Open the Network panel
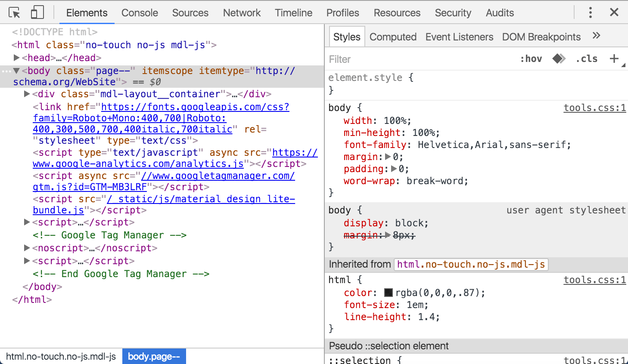Viewport: 628px width, 364px height. click(x=242, y=12)
